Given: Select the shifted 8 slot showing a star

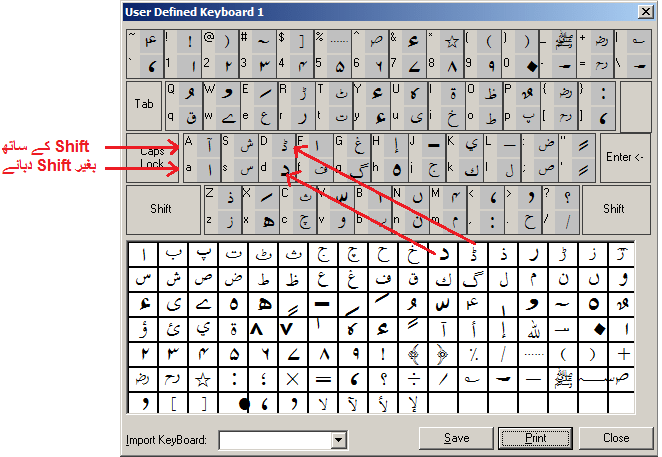Looking at the screenshot, I should (451, 42).
